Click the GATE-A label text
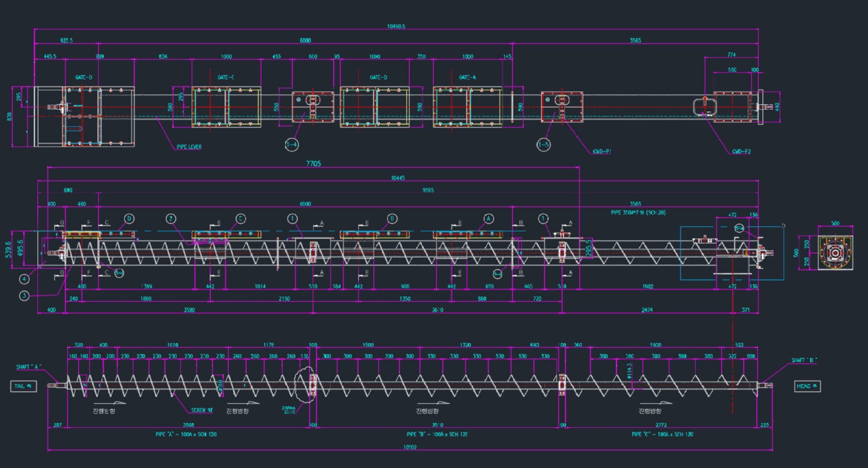Viewport: 868px width, 468px height. pyautogui.click(x=467, y=77)
